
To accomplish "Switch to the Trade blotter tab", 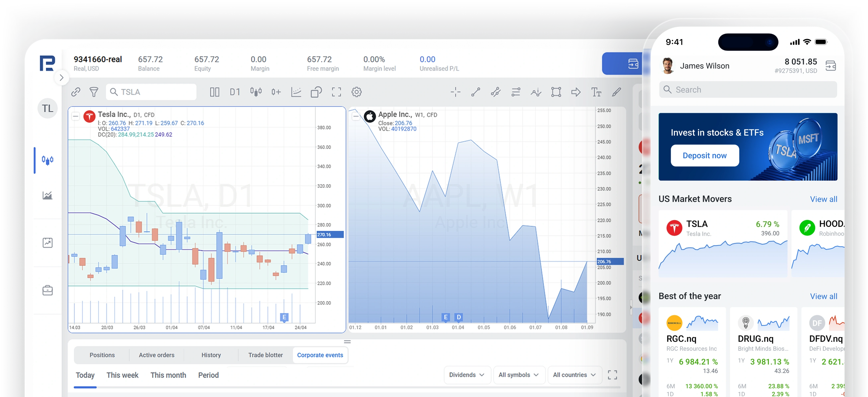I will coord(266,355).
